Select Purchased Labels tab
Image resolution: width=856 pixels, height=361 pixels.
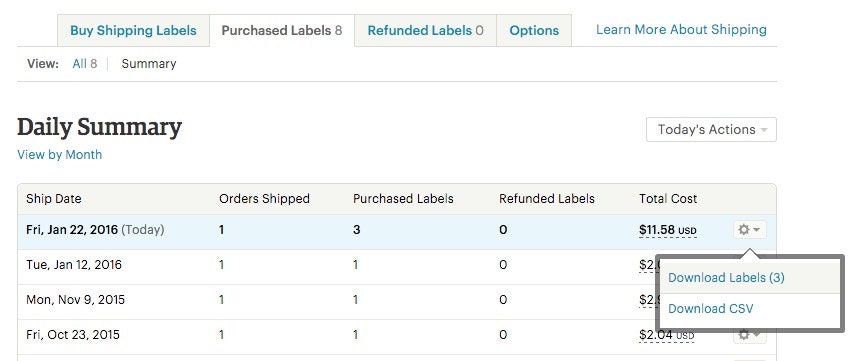[282, 31]
